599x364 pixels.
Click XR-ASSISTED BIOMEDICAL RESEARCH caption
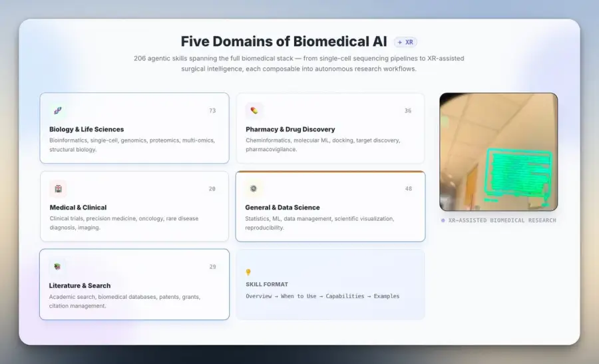502,220
